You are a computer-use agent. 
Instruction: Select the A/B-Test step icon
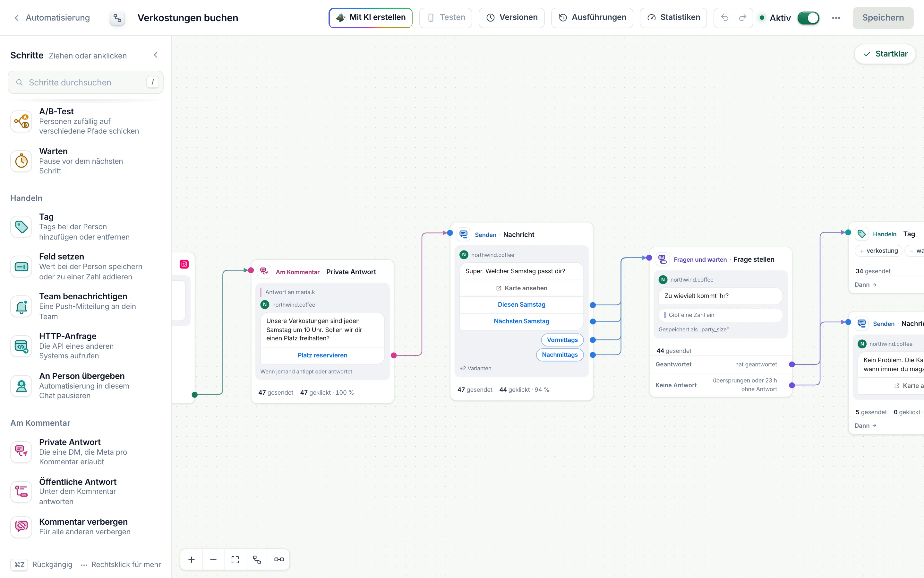21,121
